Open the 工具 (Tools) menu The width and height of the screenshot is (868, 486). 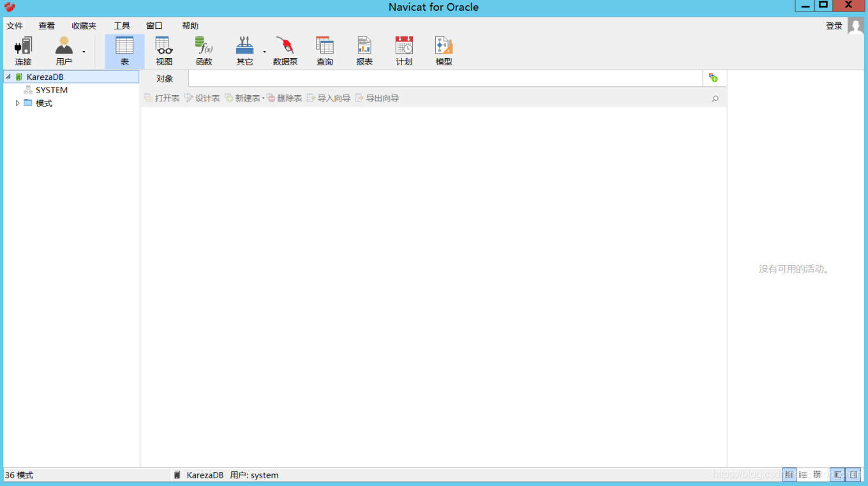coord(122,26)
